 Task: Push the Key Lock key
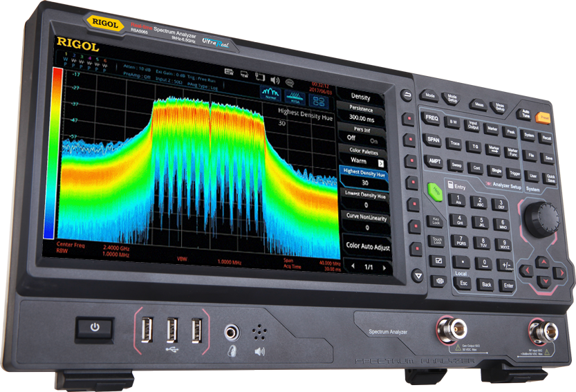coord(436,221)
